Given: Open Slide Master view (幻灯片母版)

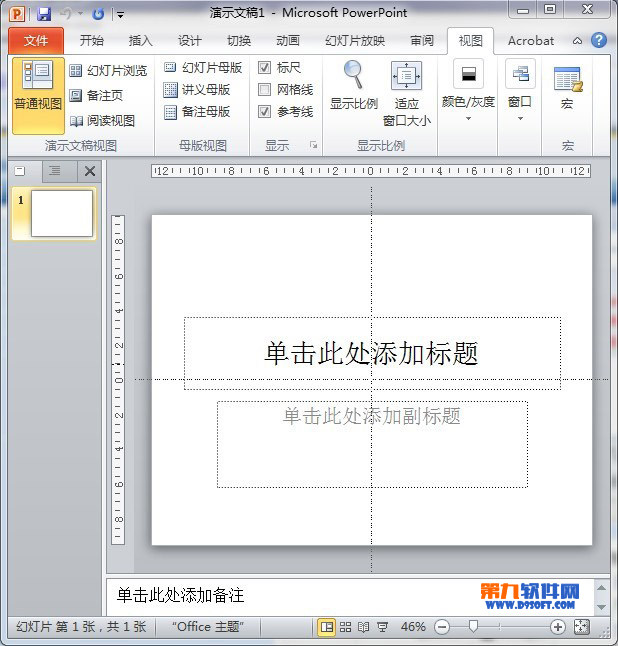Looking at the screenshot, I should click(x=203, y=68).
